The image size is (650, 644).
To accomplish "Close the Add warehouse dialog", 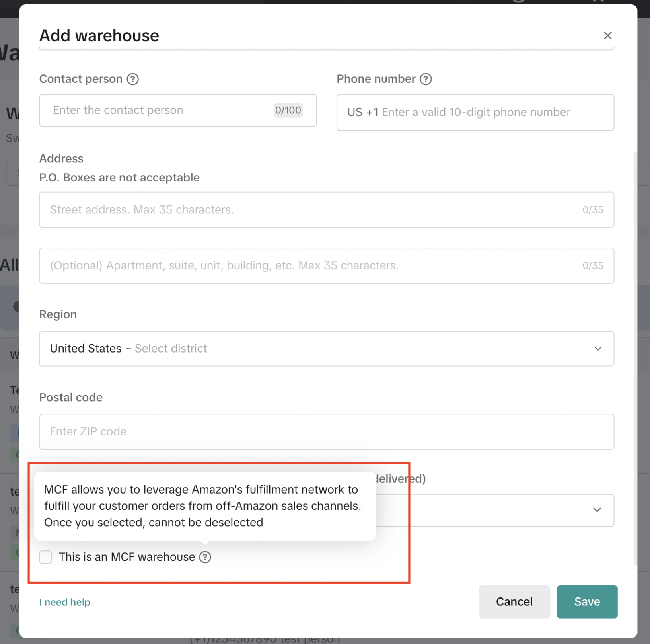I will pyautogui.click(x=607, y=36).
